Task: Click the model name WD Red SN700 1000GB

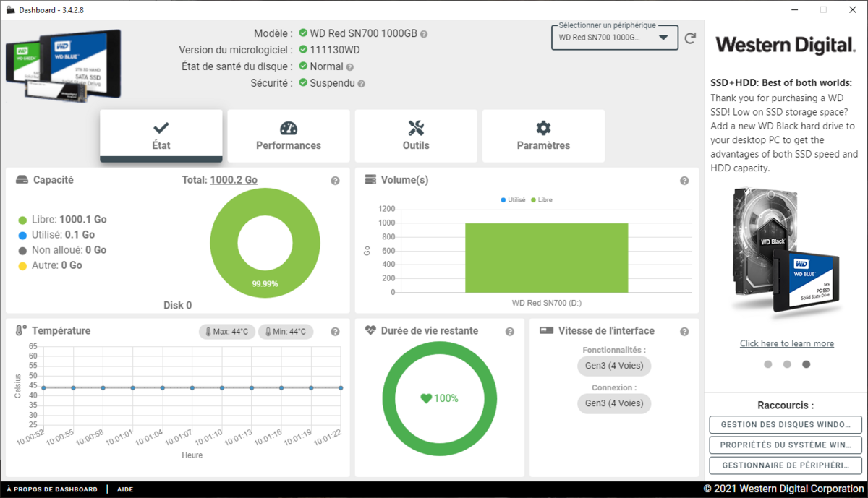Action: pos(364,33)
